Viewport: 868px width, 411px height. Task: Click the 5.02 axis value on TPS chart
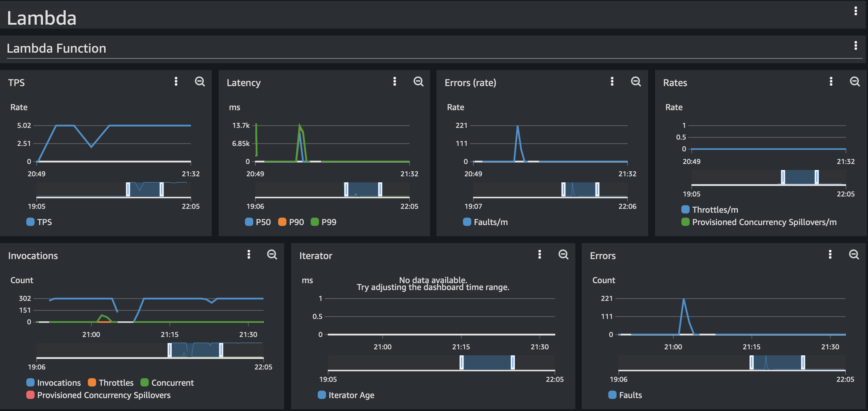pyautogui.click(x=24, y=125)
